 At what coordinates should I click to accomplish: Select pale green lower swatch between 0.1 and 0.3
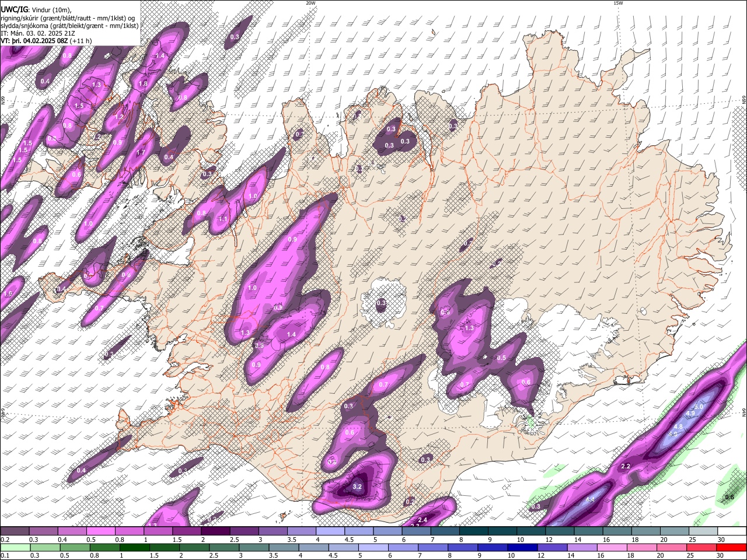(x=15, y=547)
